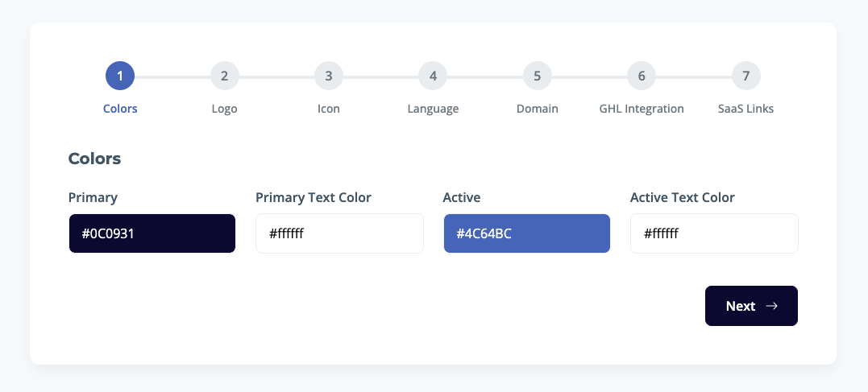Screen dimensions: 868x392
Task: Go to step 4 circle
Action: point(433,76)
